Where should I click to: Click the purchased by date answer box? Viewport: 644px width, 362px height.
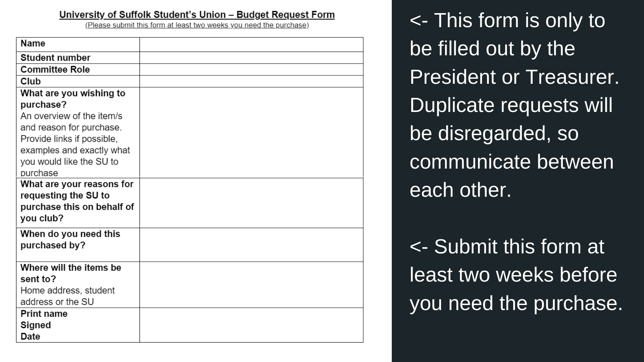[x=251, y=245]
